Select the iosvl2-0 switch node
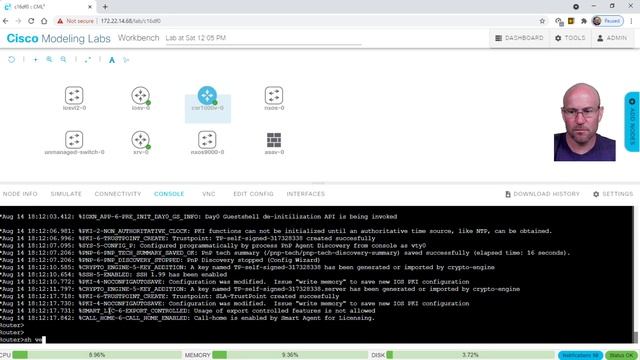Viewport: 640px width, 360px height. point(74,96)
